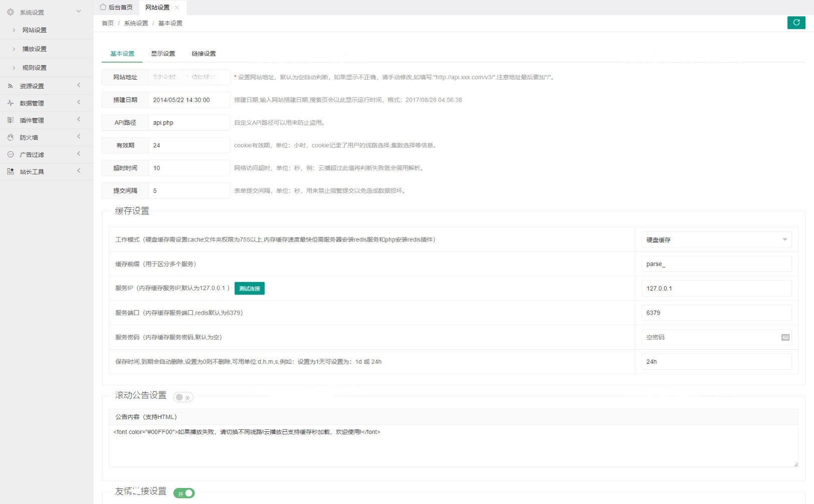The height and width of the screenshot is (504, 814).
Task: Click the 搭建日期 date field
Action: (189, 100)
